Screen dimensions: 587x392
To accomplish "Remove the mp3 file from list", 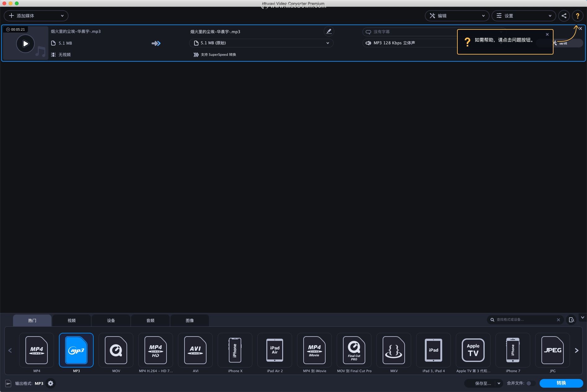I will [x=580, y=29].
